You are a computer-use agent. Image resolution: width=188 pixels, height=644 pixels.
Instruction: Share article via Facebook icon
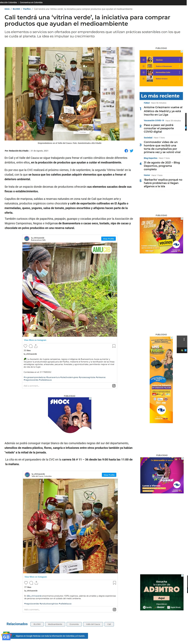click(x=126, y=151)
